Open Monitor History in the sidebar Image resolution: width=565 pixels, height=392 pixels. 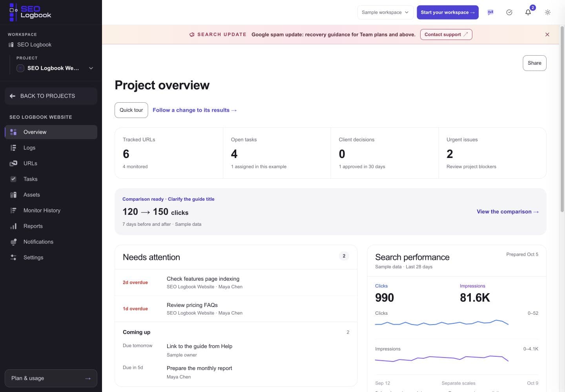coord(51,211)
